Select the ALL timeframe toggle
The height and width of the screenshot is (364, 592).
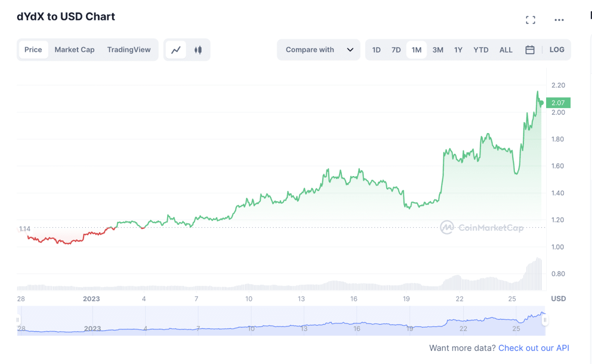[x=506, y=49]
